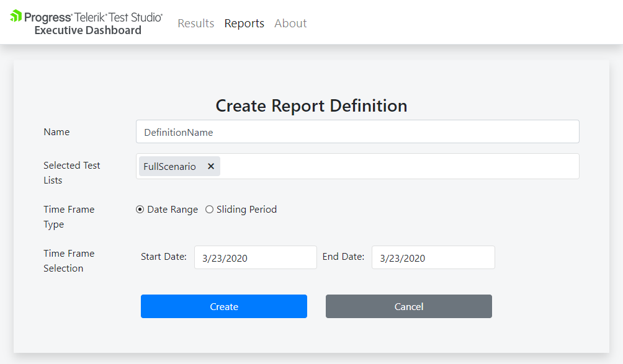The width and height of the screenshot is (623, 364).
Task: Click the End Date label
Action: (x=343, y=257)
